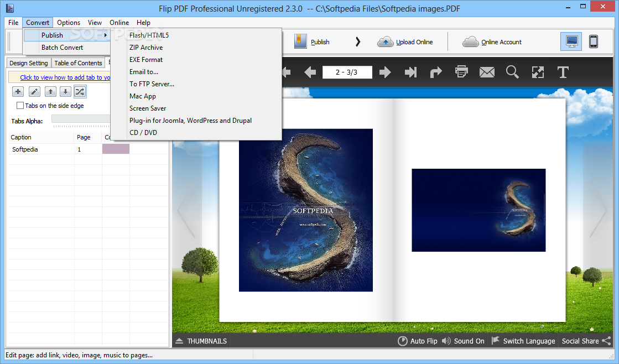Click the how to add tab link
Screen dimensions: 619x364
click(x=65, y=77)
